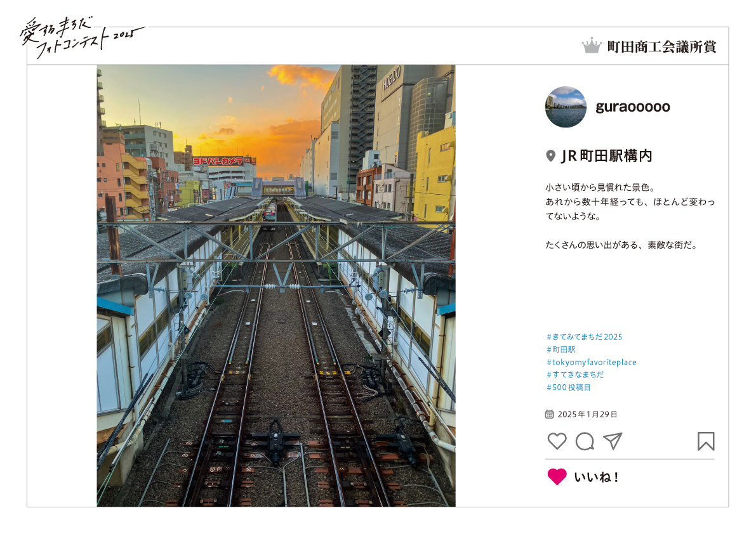Open hashtag #すてきなまちだ
The image size is (756, 534).
[575, 375]
